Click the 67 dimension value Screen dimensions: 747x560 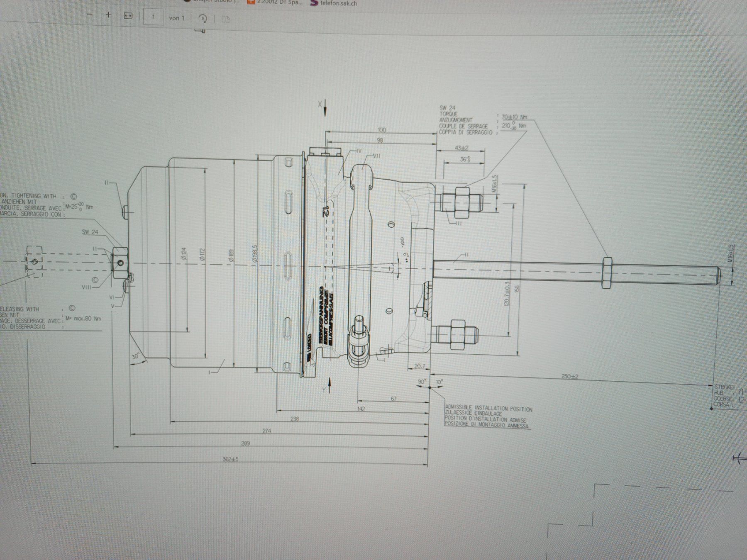(393, 399)
